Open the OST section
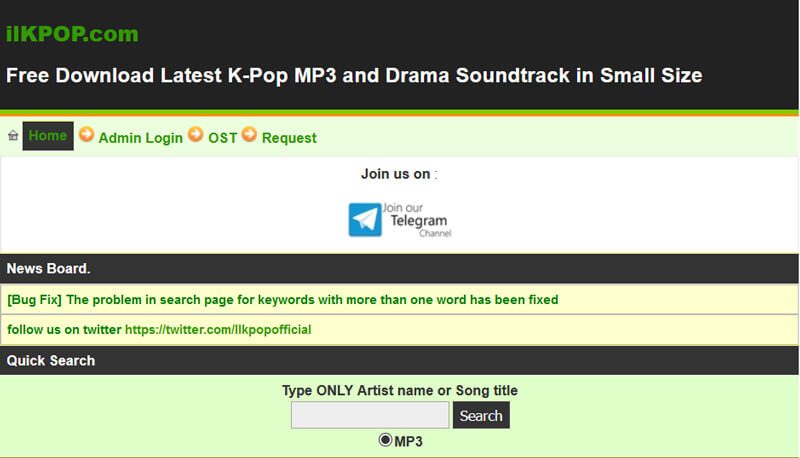 (222, 138)
